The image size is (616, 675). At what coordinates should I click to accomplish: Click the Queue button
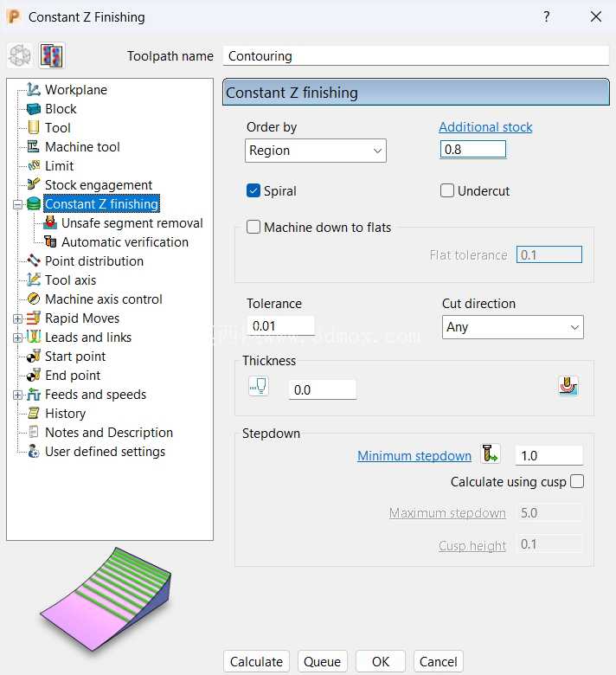tap(322, 661)
